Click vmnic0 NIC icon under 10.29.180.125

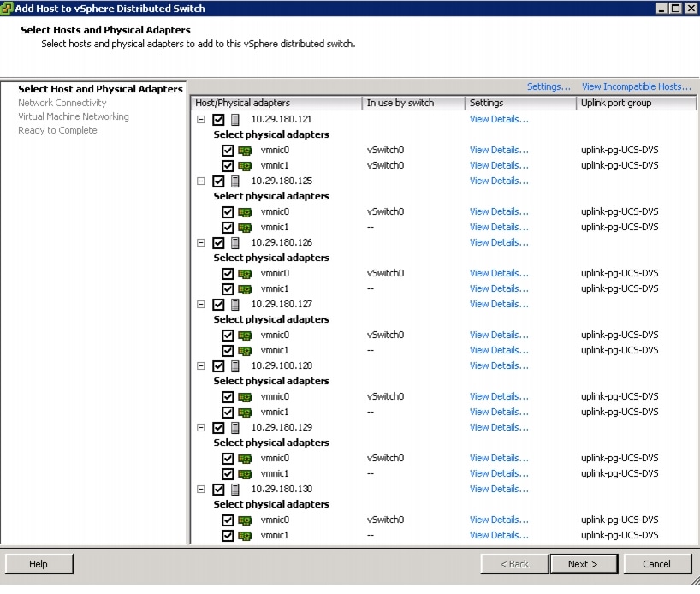click(245, 212)
